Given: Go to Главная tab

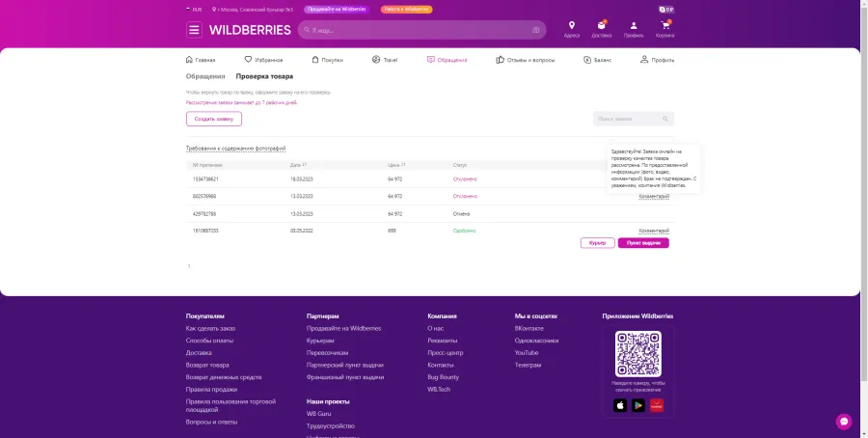Looking at the screenshot, I should (201, 60).
